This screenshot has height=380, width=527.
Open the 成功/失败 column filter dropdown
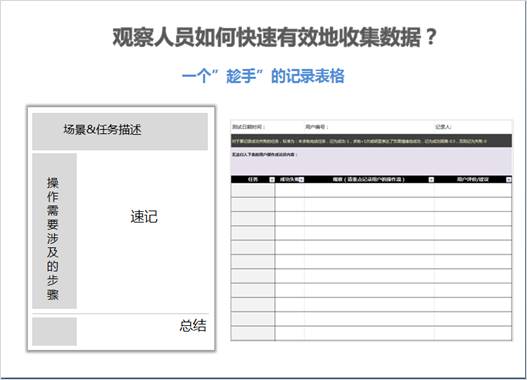(x=301, y=180)
